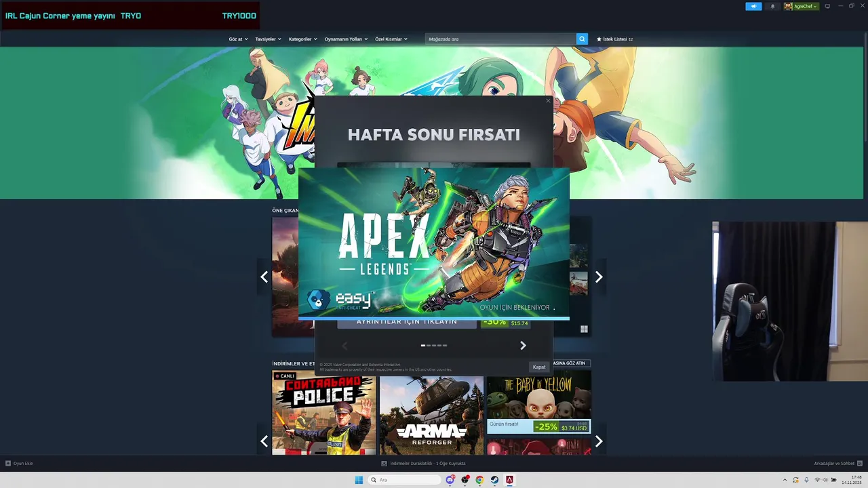Expand the AgreChef account dropdown
Viewport: 868px width, 488px height.
click(802, 6)
